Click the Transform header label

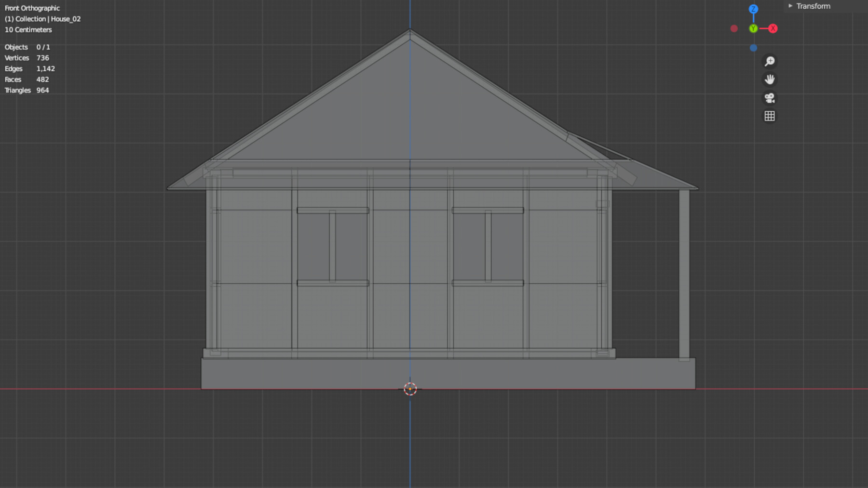pyautogui.click(x=814, y=6)
